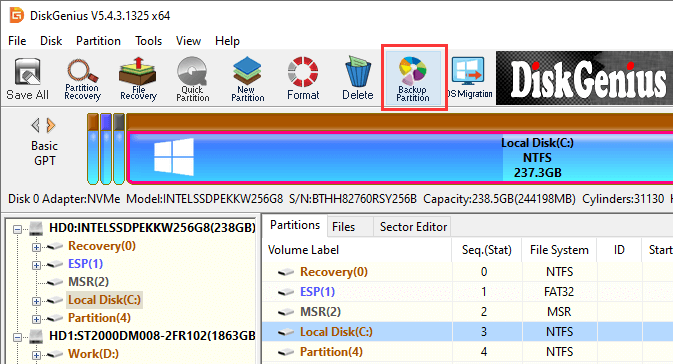Select the MSR(2) row in the partition table

tap(468, 312)
